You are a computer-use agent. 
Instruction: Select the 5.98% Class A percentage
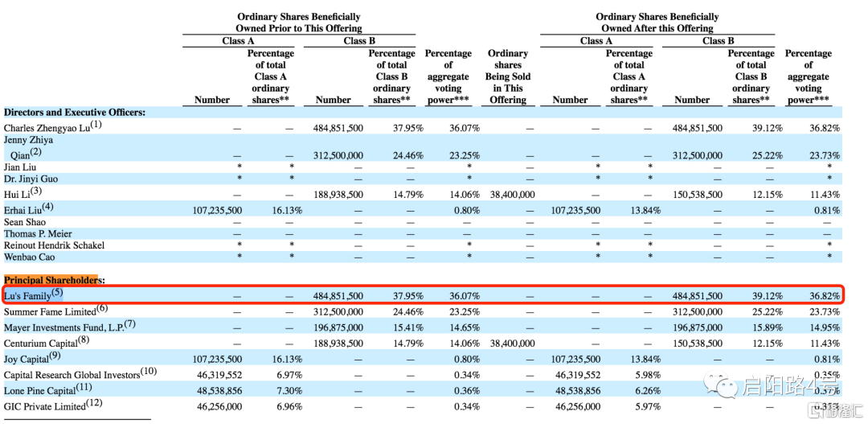(x=649, y=375)
